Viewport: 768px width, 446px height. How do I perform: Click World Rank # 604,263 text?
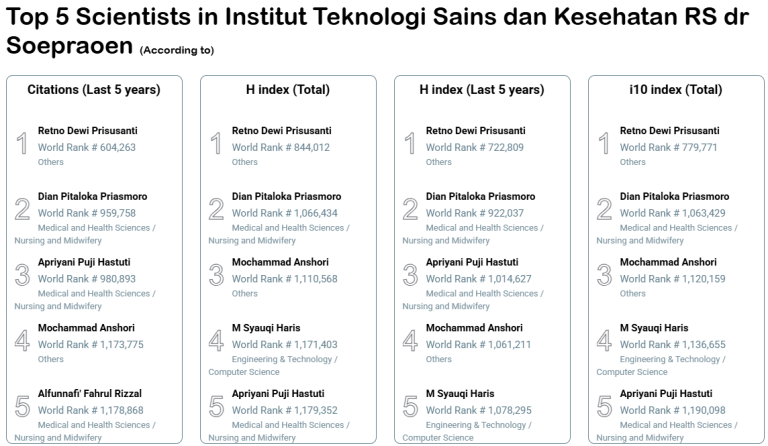pyautogui.click(x=87, y=147)
